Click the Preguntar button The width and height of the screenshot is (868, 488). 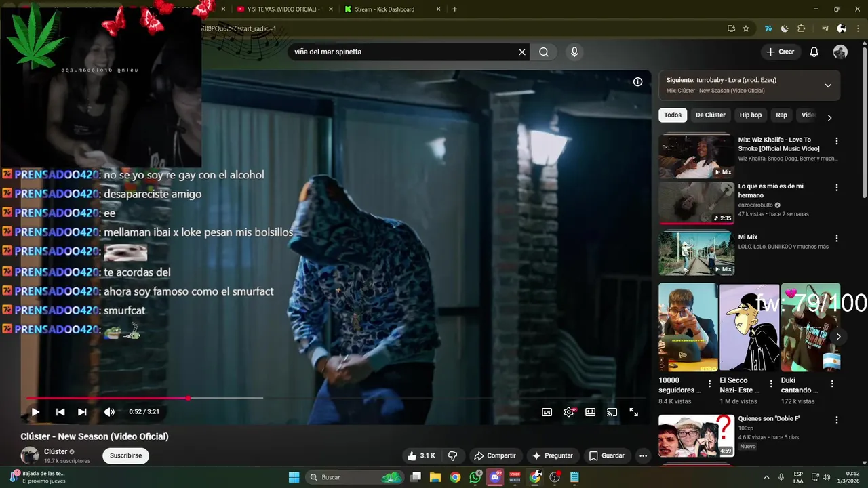tap(553, 455)
